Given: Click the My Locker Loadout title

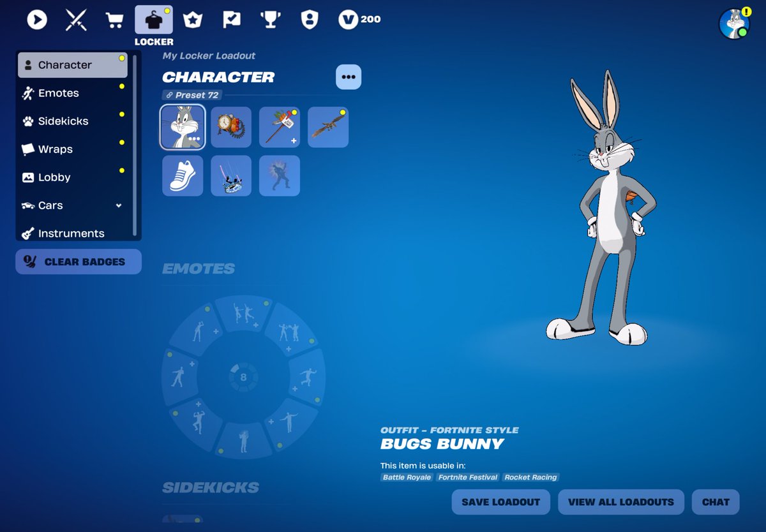Looking at the screenshot, I should [x=209, y=55].
